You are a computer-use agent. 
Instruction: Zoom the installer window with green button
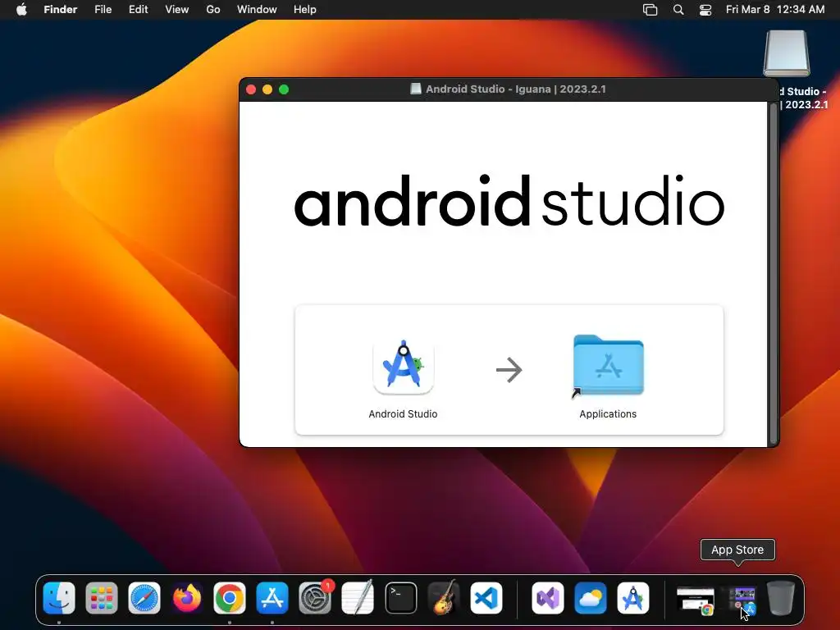(284, 89)
